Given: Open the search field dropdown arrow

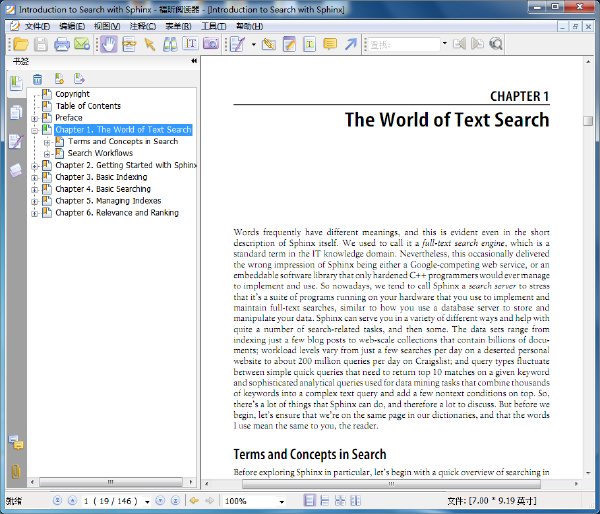Looking at the screenshot, I should [x=444, y=43].
